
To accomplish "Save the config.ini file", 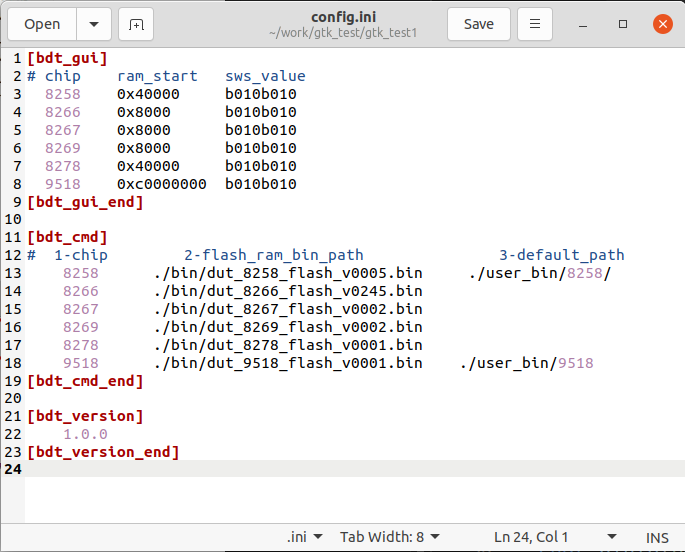I will click(x=479, y=24).
